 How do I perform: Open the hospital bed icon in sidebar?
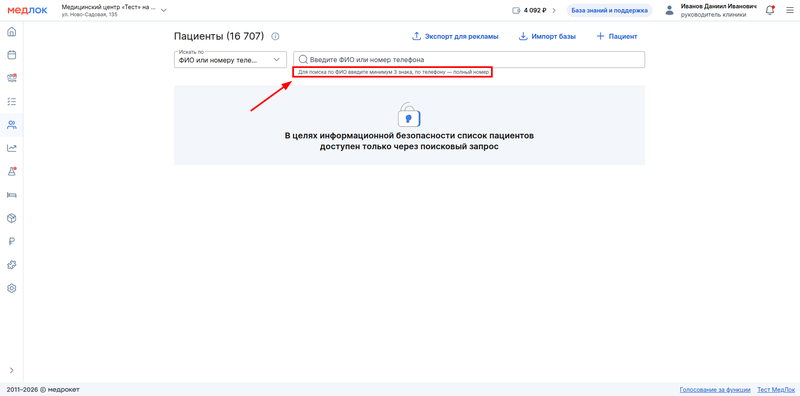tap(12, 194)
